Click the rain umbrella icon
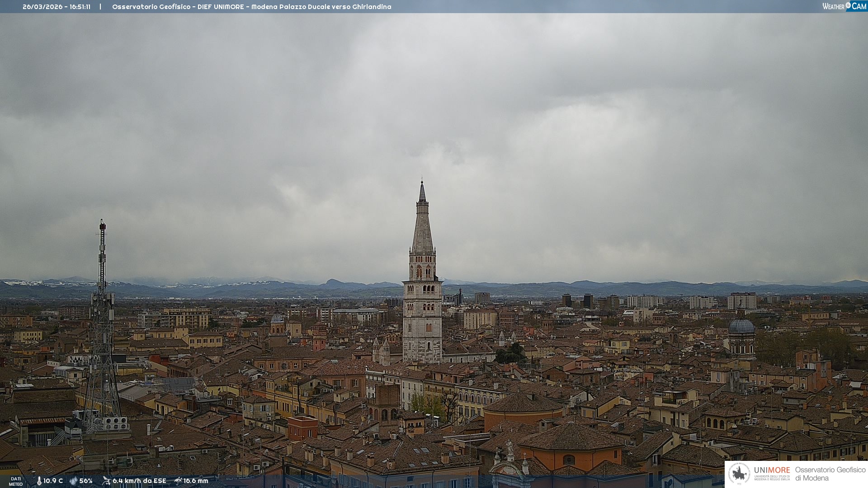This screenshot has width=868, height=488. (178, 481)
